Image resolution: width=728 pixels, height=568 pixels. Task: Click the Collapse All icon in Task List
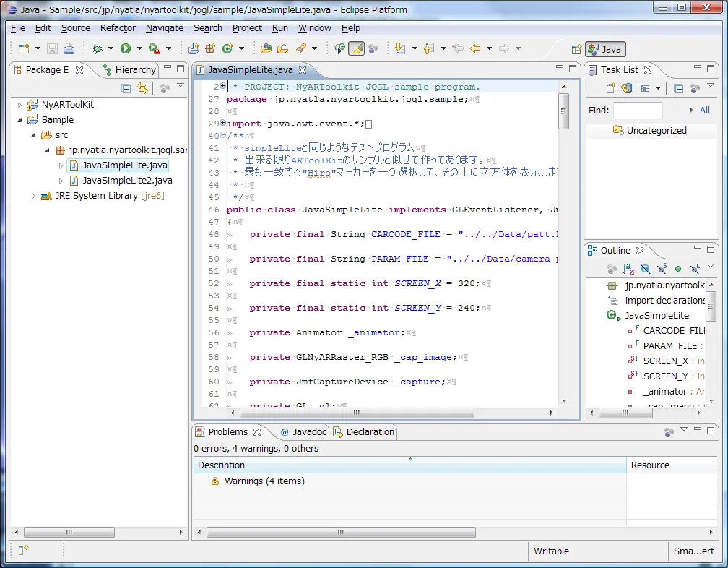(678, 88)
